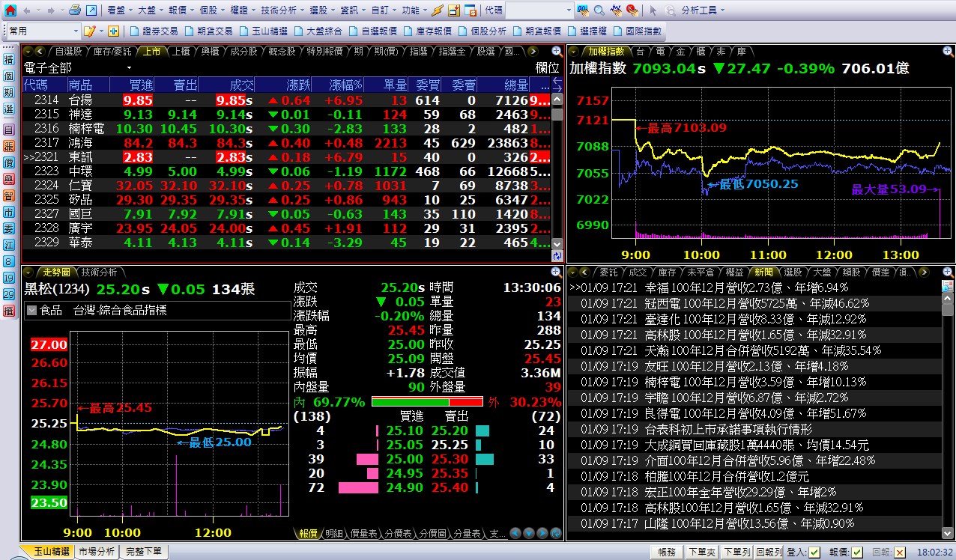Click the 代碼 stock code input field
The image size is (956, 560).
click(x=539, y=10)
